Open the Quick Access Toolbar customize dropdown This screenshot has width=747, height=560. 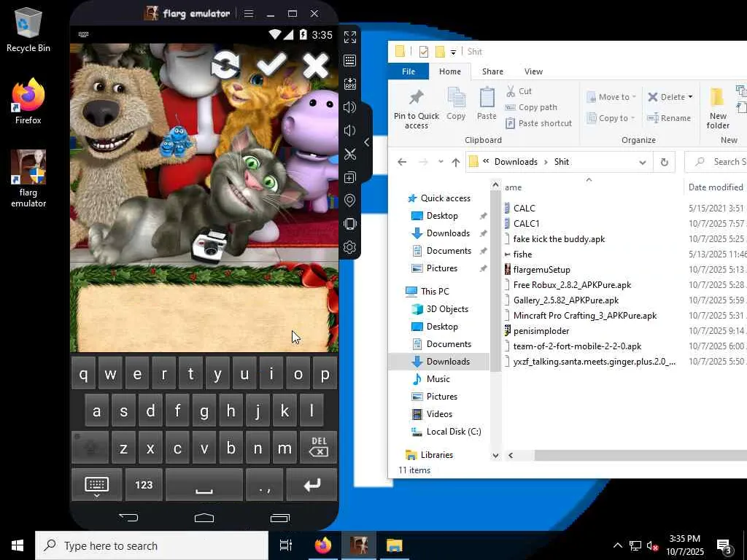(x=453, y=52)
